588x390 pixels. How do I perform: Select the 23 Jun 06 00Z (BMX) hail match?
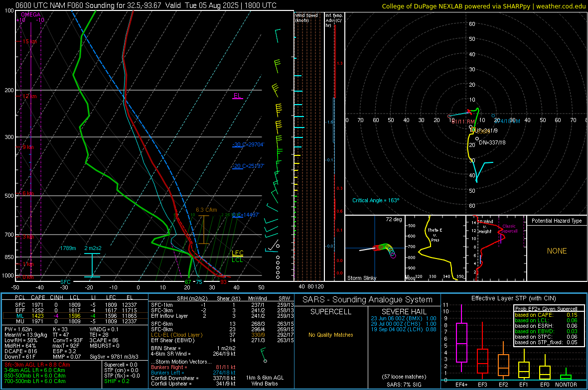click(404, 318)
